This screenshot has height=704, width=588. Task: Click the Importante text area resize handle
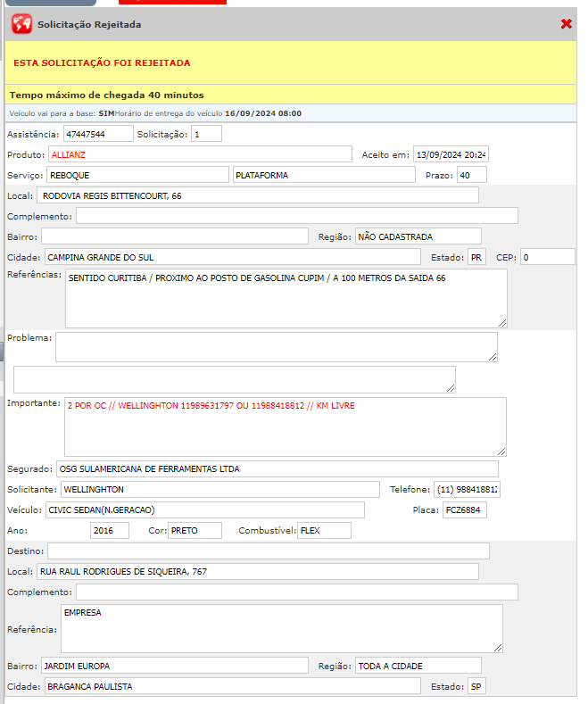pyautogui.click(x=501, y=451)
